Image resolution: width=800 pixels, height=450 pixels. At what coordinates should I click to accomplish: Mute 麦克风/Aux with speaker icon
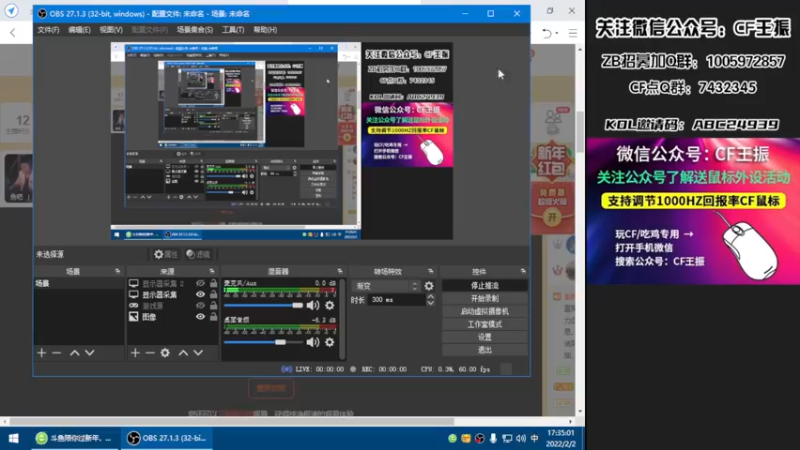313,305
